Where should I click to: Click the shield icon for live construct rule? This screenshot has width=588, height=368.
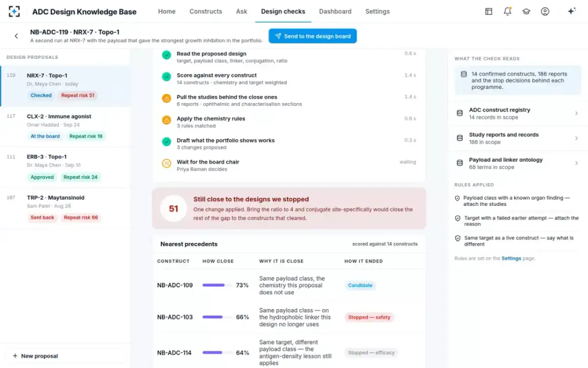tap(458, 238)
